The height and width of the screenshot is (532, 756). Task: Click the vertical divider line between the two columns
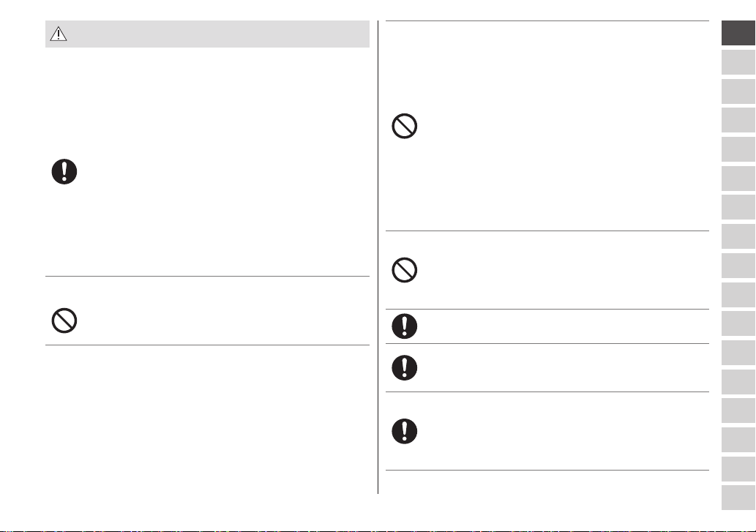378,257
